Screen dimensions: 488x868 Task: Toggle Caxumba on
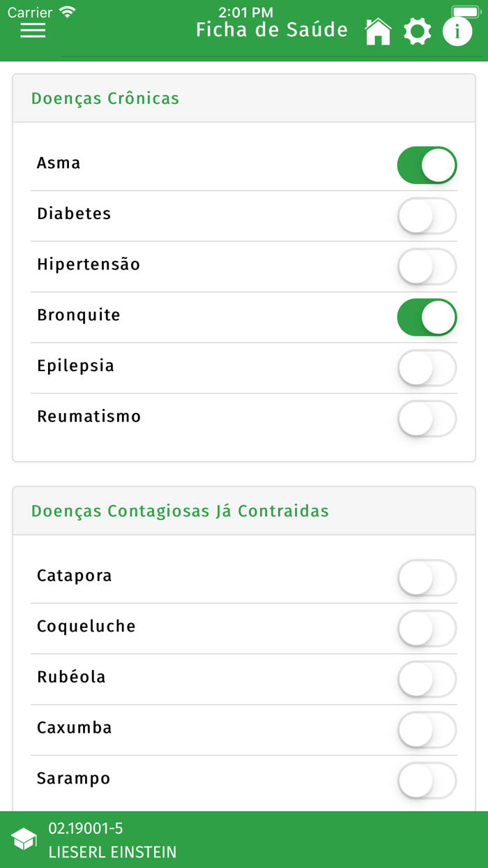pos(427,730)
